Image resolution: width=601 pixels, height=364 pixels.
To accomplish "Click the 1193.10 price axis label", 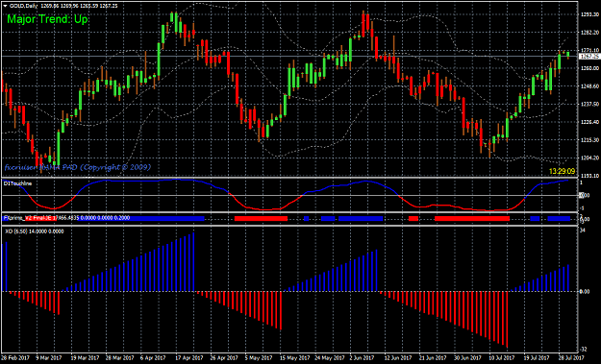I will tap(590, 175).
